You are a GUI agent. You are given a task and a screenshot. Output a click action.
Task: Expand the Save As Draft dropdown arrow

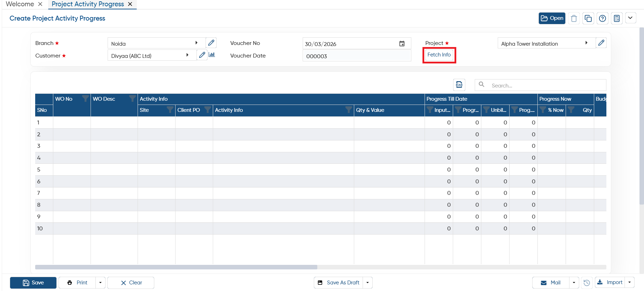point(368,283)
